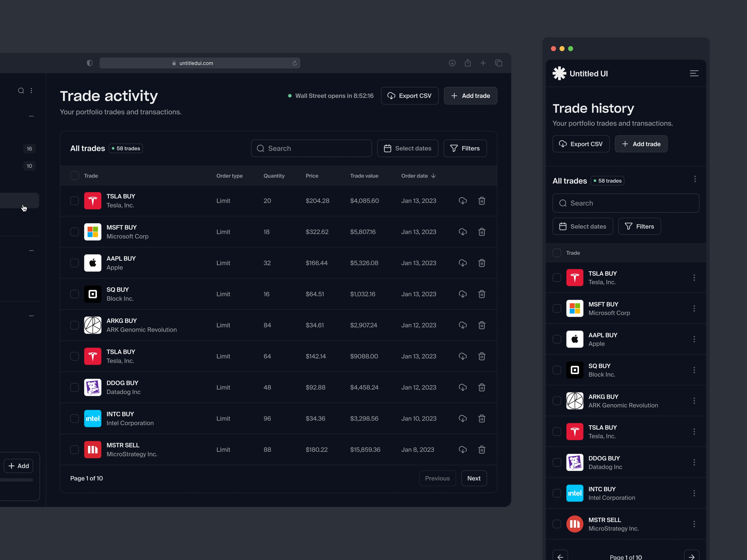Download the INTC BUY trade record
The height and width of the screenshot is (560, 747).
[x=463, y=419]
